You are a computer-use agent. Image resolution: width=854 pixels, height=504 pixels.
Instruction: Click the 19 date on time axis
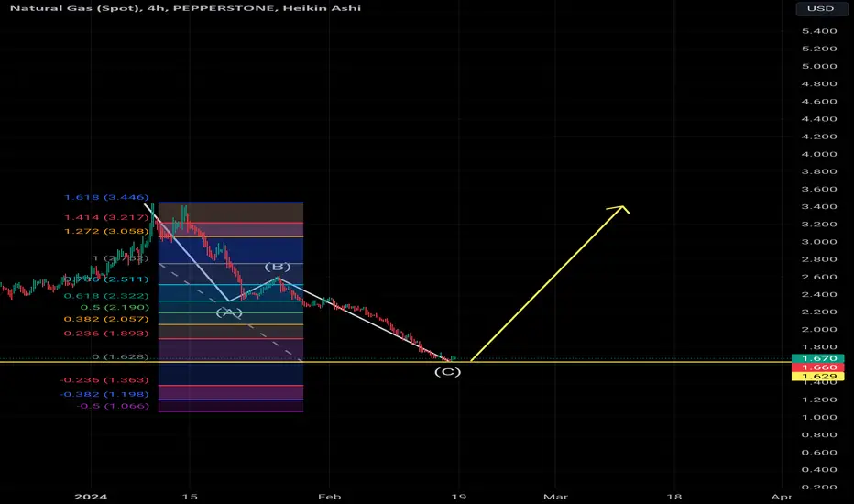pos(459,497)
